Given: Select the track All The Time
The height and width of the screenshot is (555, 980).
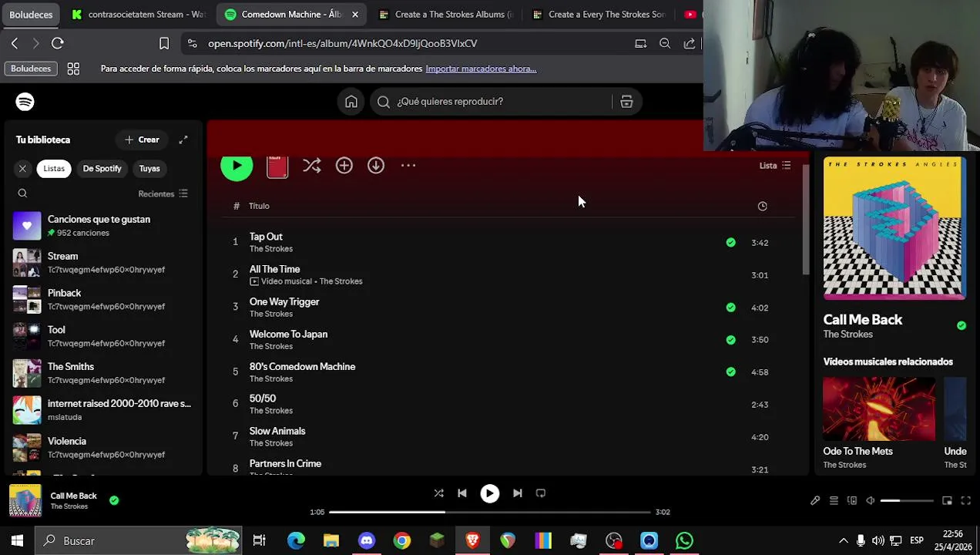Looking at the screenshot, I should pos(274,269).
